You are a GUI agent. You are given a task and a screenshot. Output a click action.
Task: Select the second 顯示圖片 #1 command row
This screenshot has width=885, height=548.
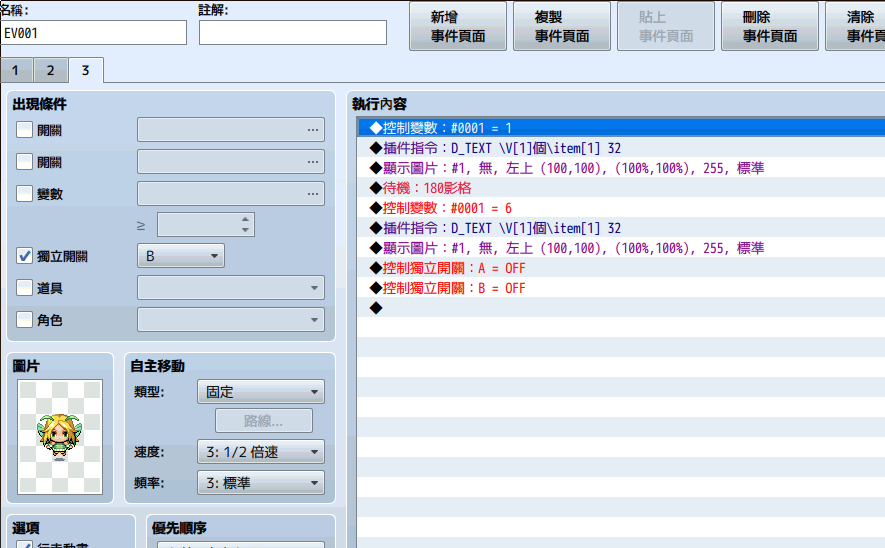tap(621, 248)
